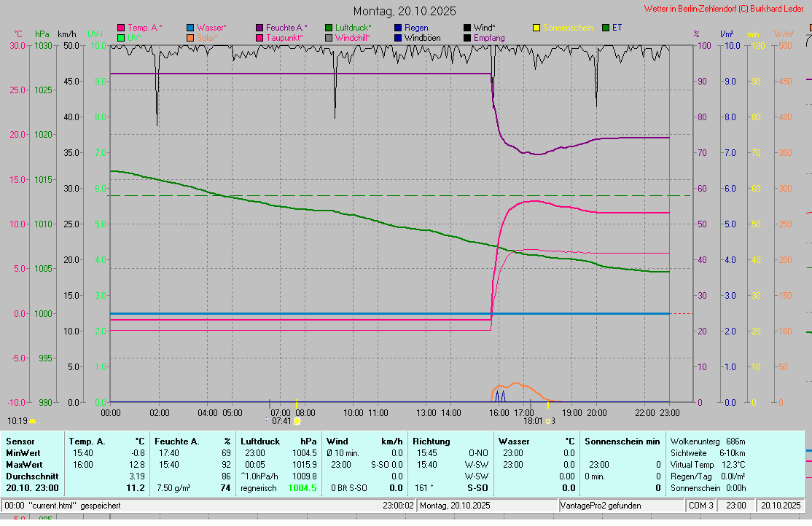Click the blue Regen legend square
This screenshot has height=526, width=812.
pyautogui.click(x=398, y=28)
